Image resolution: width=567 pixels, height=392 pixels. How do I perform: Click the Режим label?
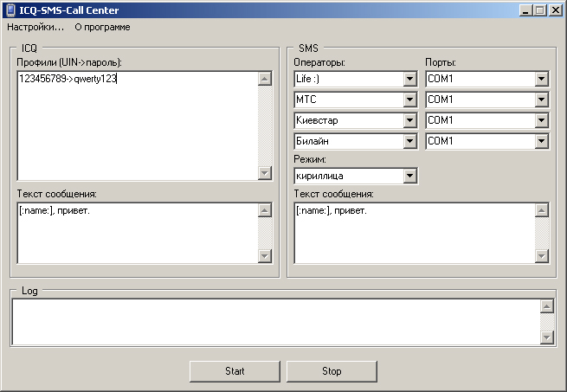(x=310, y=159)
